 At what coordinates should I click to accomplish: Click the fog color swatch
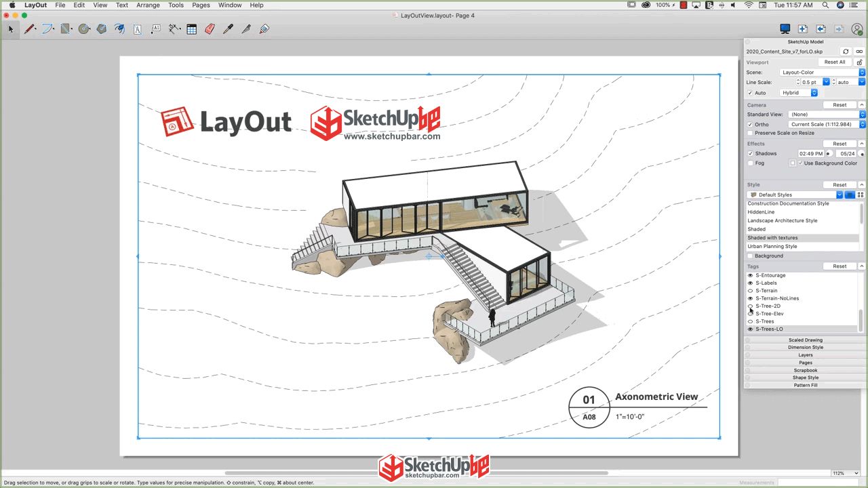click(x=792, y=163)
